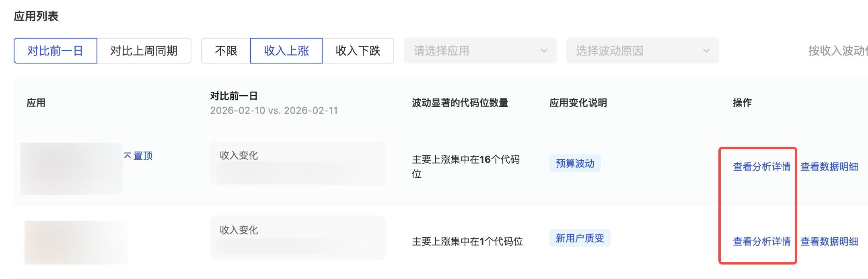Viewport: 868px width, 279px height.
Task: Open 查看分析详情 for the 新用户质变 row
Action: (761, 242)
